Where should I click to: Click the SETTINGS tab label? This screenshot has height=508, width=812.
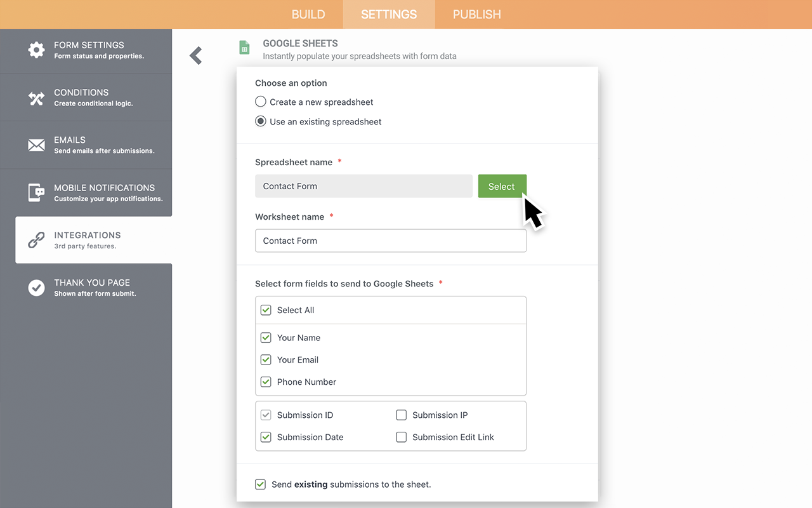click(x=389, y=14)
